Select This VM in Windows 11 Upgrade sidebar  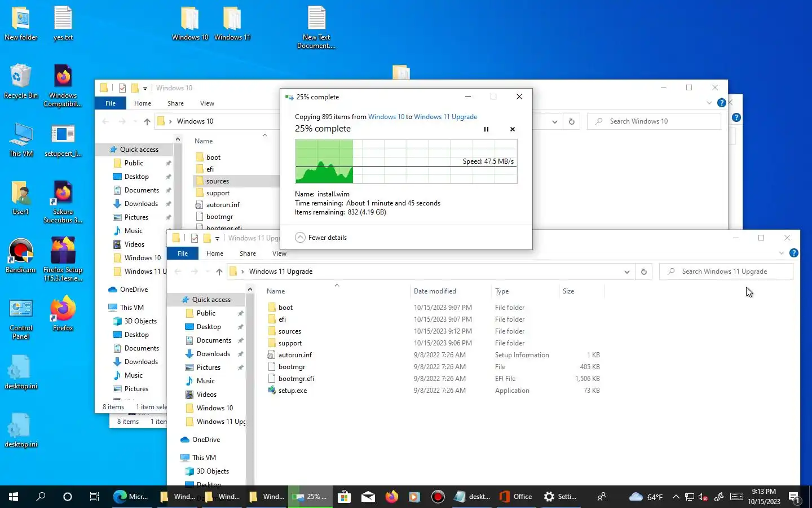(204, 458)
